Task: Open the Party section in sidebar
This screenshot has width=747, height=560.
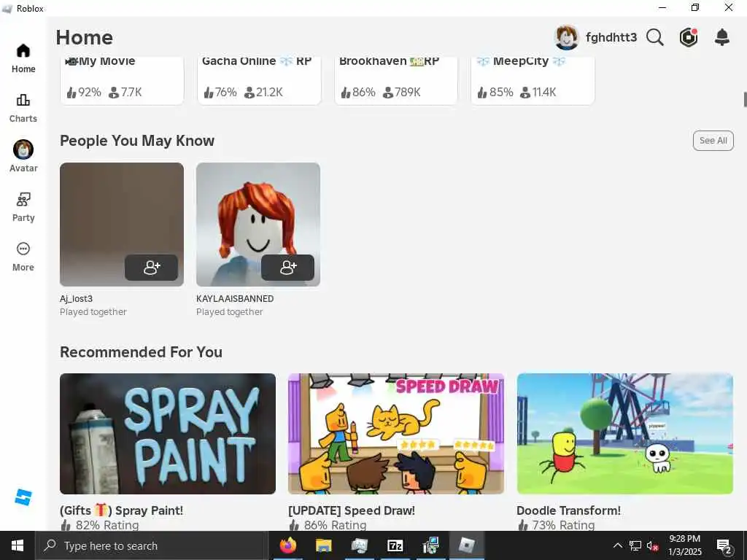Action: [23, 207]
